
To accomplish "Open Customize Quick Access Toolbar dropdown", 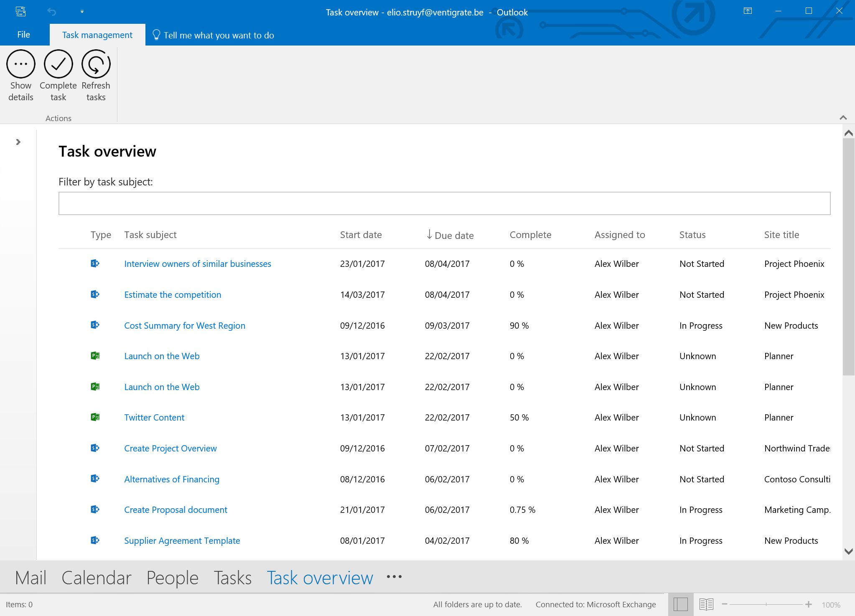I will click(82, 12).
